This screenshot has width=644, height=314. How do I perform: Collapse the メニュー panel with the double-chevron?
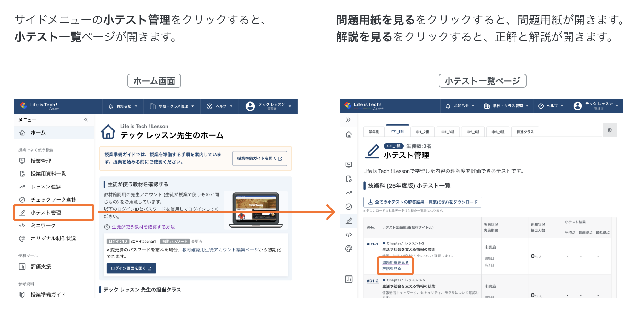(x=86, y=120)
